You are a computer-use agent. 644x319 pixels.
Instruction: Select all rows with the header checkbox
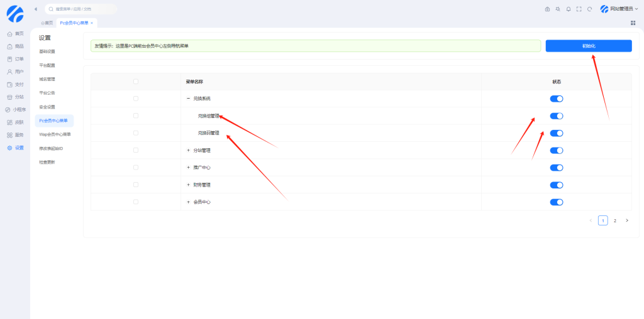tap(136, 82)
